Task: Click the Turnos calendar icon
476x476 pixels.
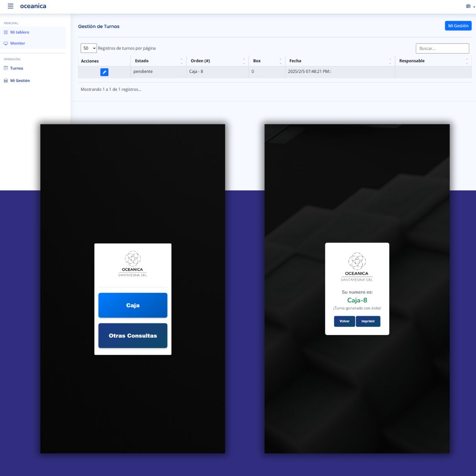Action: click(6, 68)
